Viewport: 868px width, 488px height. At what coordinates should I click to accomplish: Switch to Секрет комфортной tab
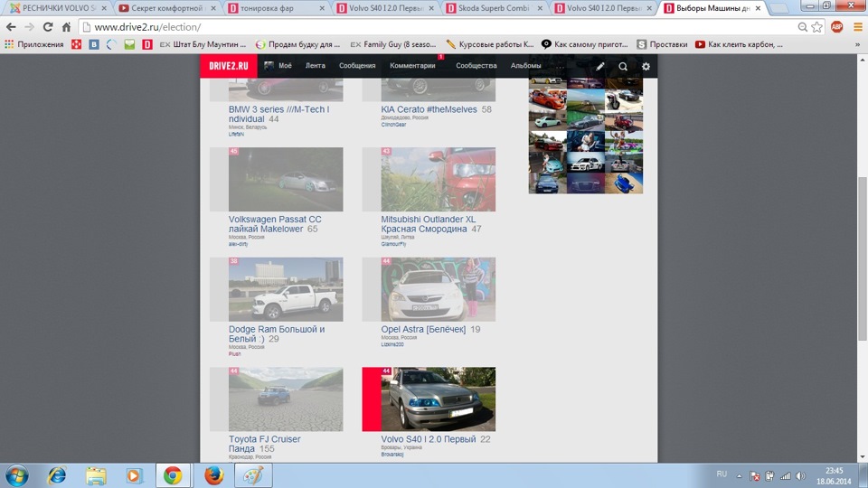(x=167, y=8)
